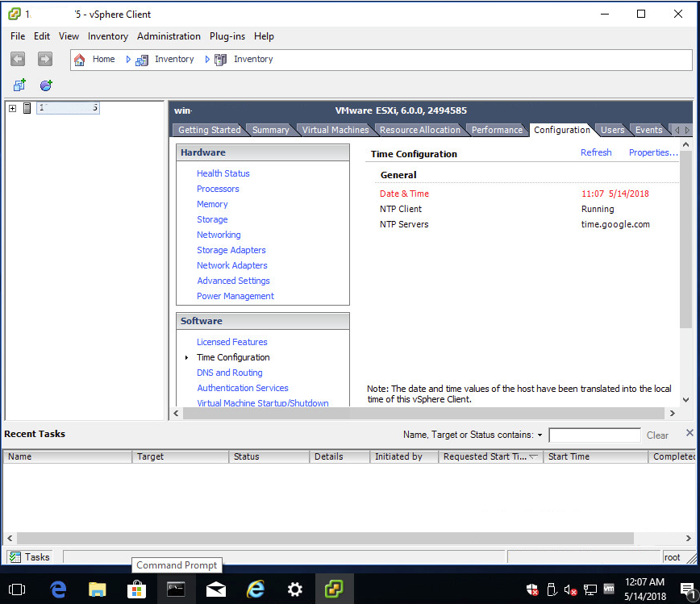Open the File menu
Screen dimensions: 700x604
pyautogui.click(x=18, y=36)
